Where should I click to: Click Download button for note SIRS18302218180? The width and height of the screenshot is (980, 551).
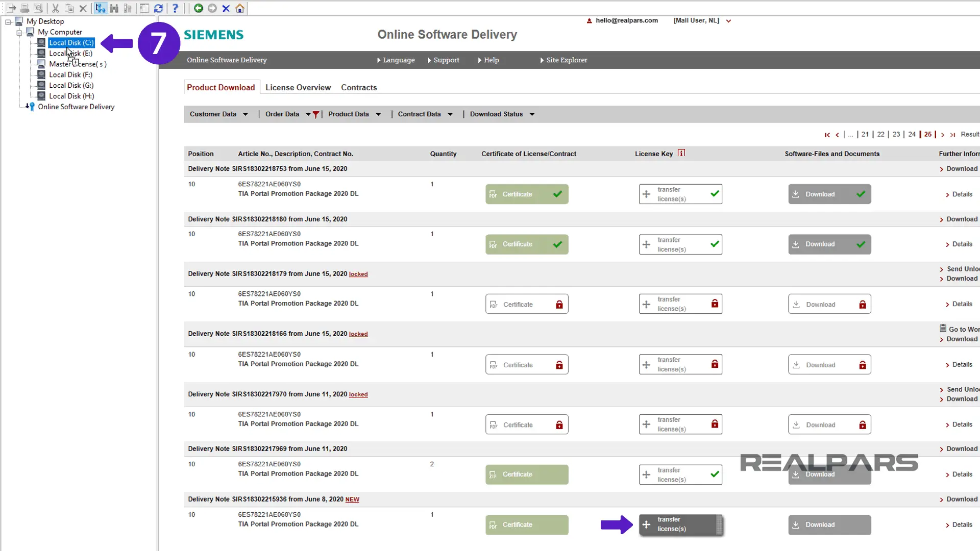(829, 244)
